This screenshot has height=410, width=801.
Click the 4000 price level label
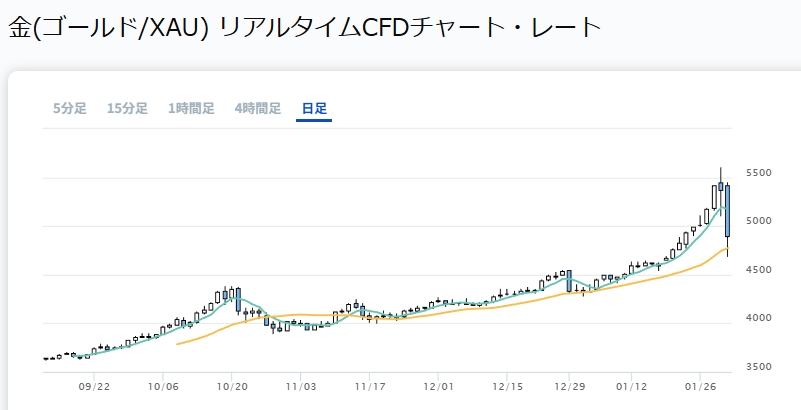click(759, 318)
